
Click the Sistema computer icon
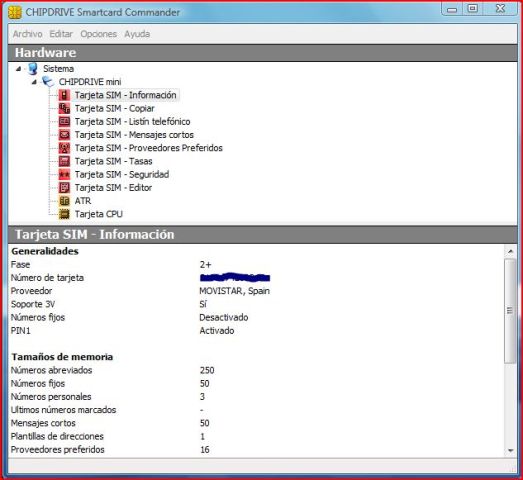(32, 69)
